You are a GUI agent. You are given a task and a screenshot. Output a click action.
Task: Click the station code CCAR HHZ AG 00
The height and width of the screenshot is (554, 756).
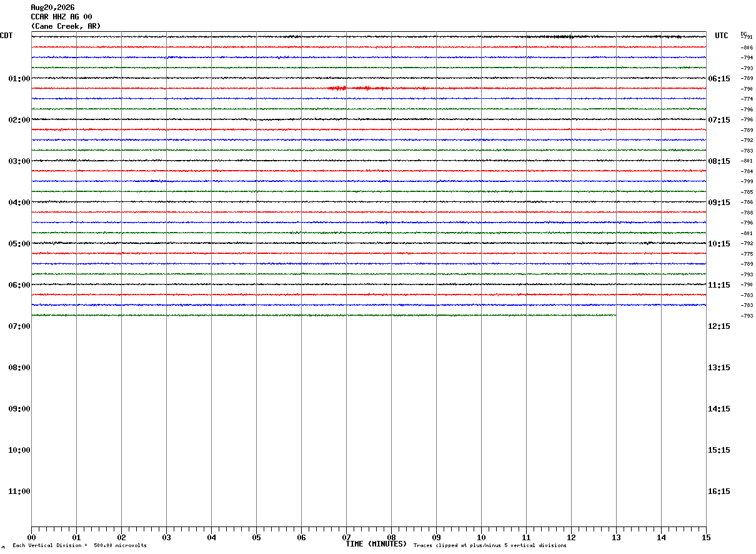tap(61, 17)
